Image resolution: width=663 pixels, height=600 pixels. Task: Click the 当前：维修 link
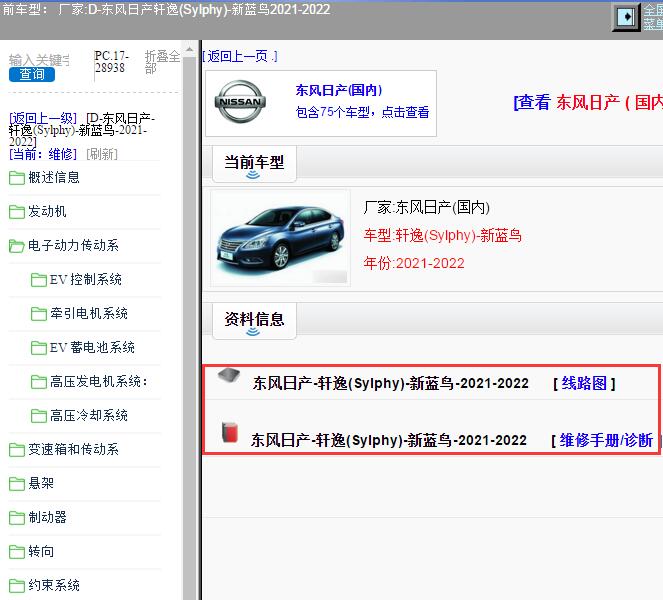tap(43, 154)
